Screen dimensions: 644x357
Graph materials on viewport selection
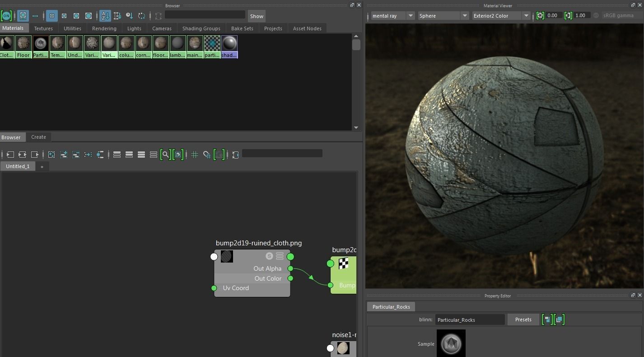click(x=100, y=155)
